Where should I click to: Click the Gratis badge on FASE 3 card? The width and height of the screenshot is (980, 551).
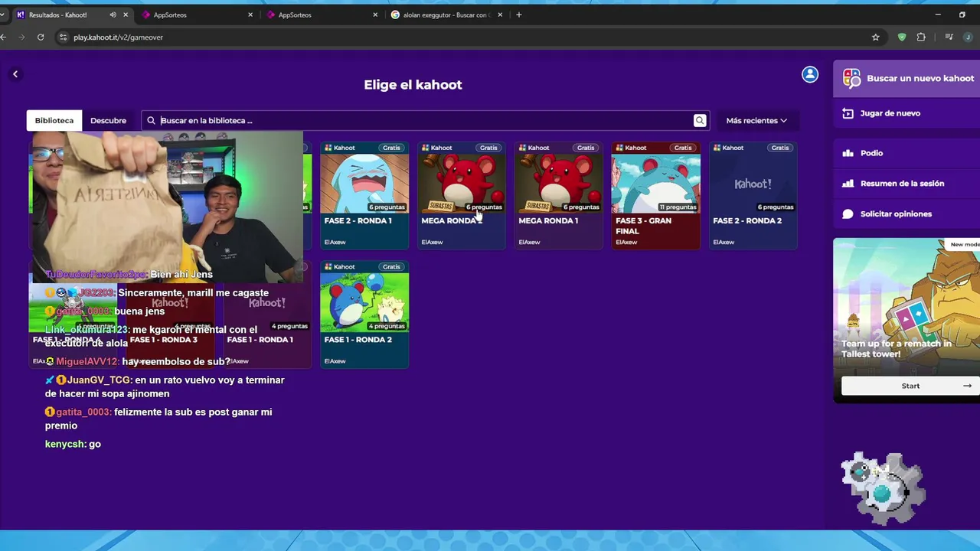683,148
